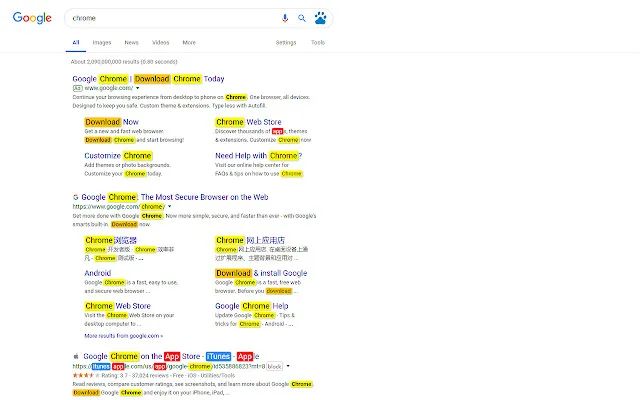The width and height of the screenshot is (640, 400).
Task: Click 'Get a new and fast web browser' snippet
Action: [x=124, y=131]
